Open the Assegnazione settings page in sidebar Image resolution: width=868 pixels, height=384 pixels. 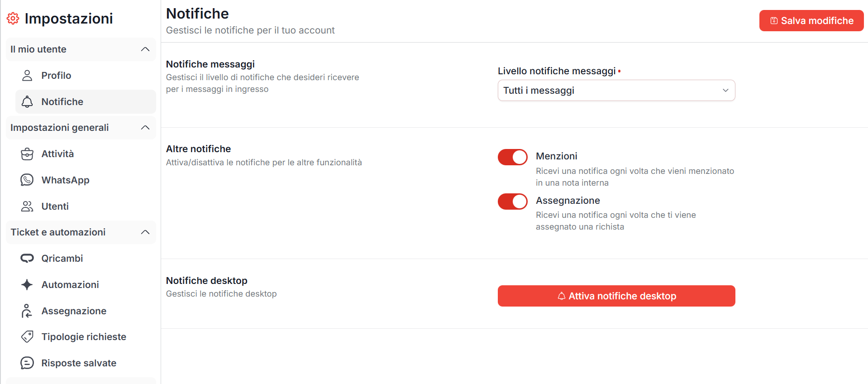(x=74, y=311)
